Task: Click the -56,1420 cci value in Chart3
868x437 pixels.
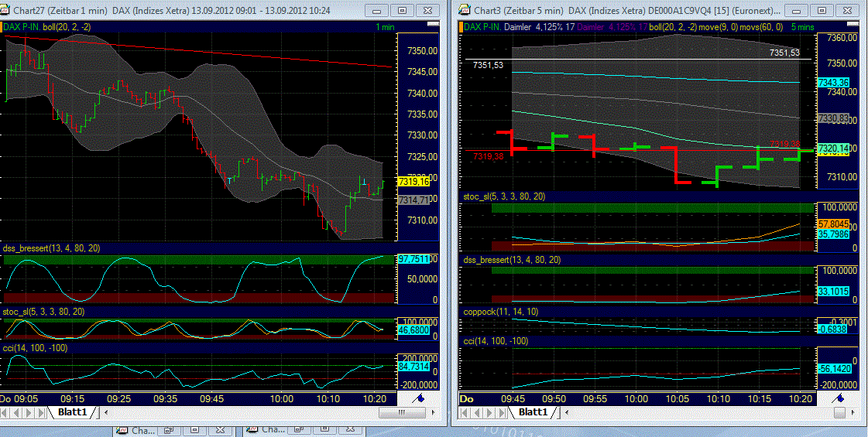Action: click(x=834, y=368)
